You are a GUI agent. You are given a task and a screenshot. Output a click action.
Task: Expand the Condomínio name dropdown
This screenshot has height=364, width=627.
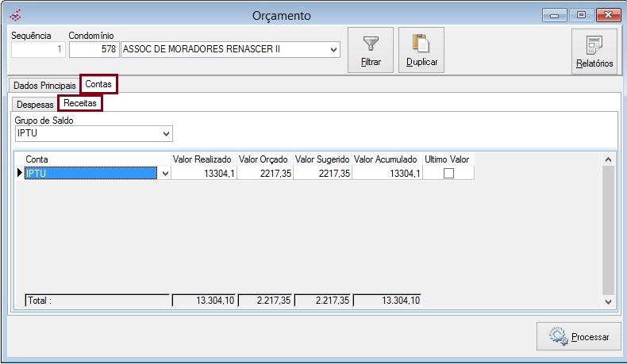click(x=333, y=50)
